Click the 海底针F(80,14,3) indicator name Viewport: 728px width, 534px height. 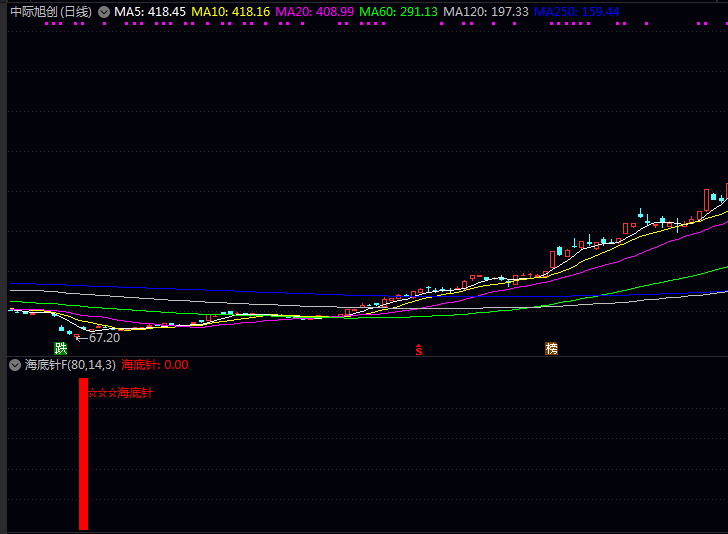pos(70,365)
